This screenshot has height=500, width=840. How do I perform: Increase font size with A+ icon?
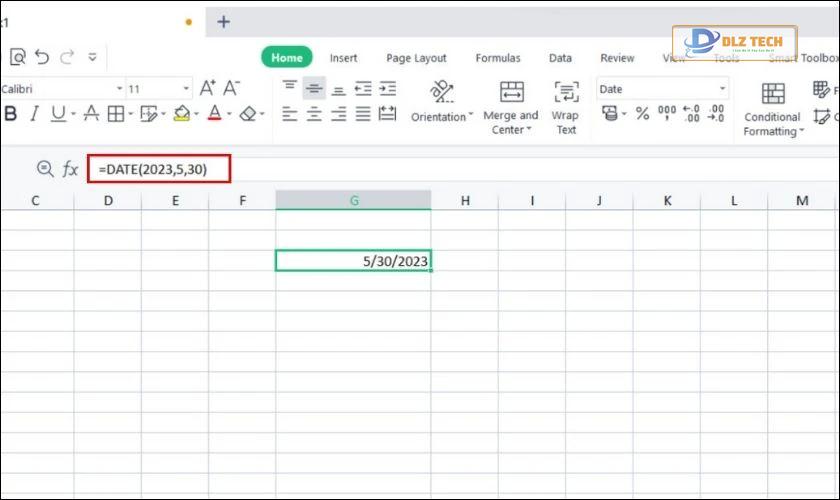coord(207,88)
